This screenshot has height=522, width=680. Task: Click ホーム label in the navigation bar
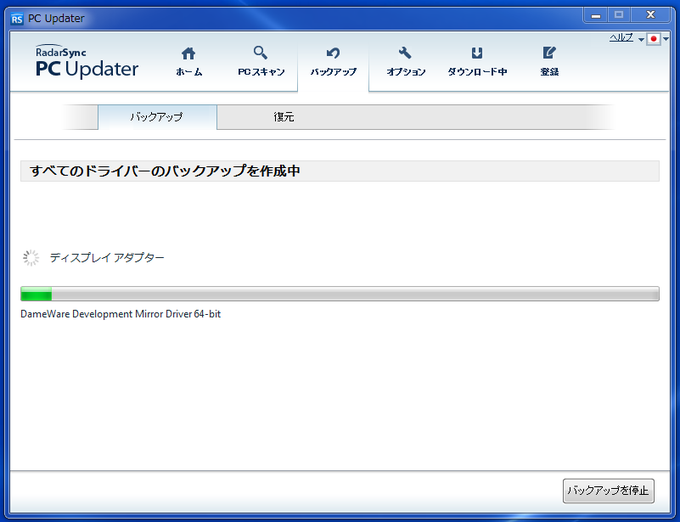[189, 72]
